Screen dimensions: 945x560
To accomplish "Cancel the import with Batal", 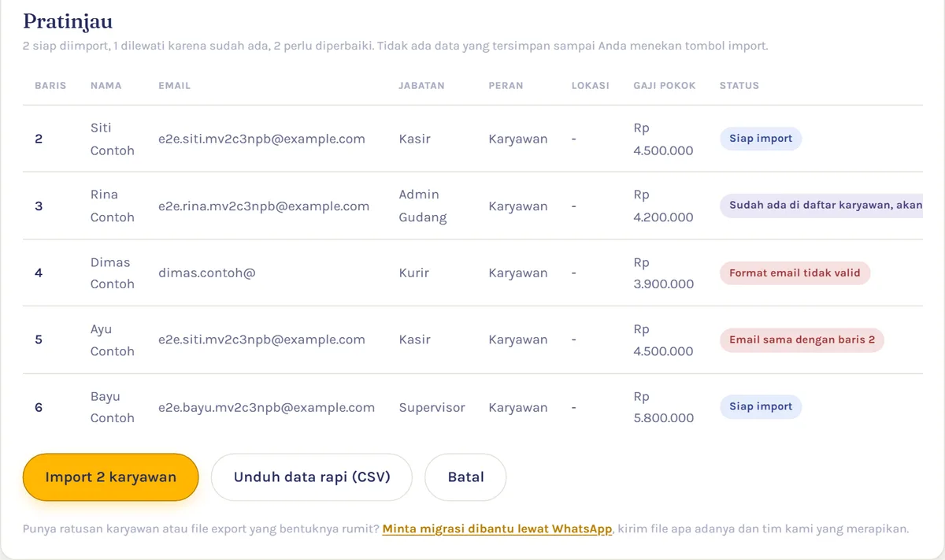I will click(465, 477).
